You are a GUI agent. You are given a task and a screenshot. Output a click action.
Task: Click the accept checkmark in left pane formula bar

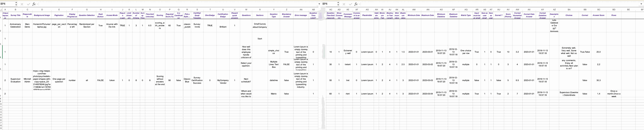28,4
